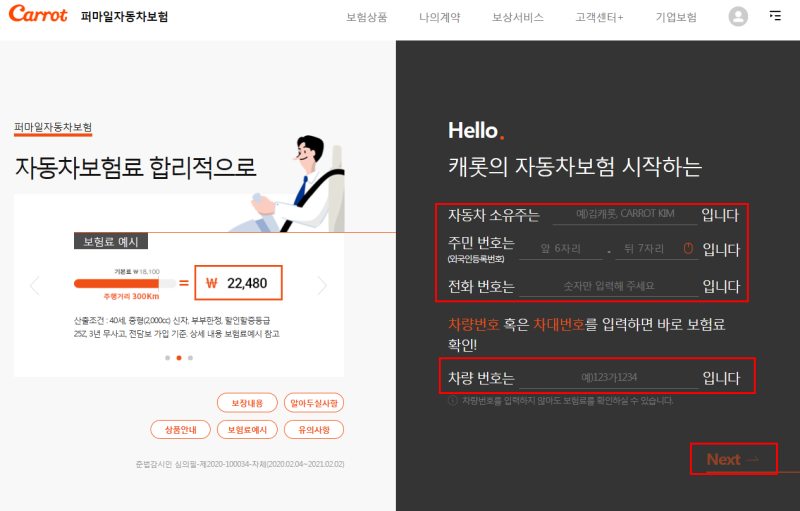Click the 유의사항 button
The height and width of the screenshot is (511, 800).
tap(314, 429)
